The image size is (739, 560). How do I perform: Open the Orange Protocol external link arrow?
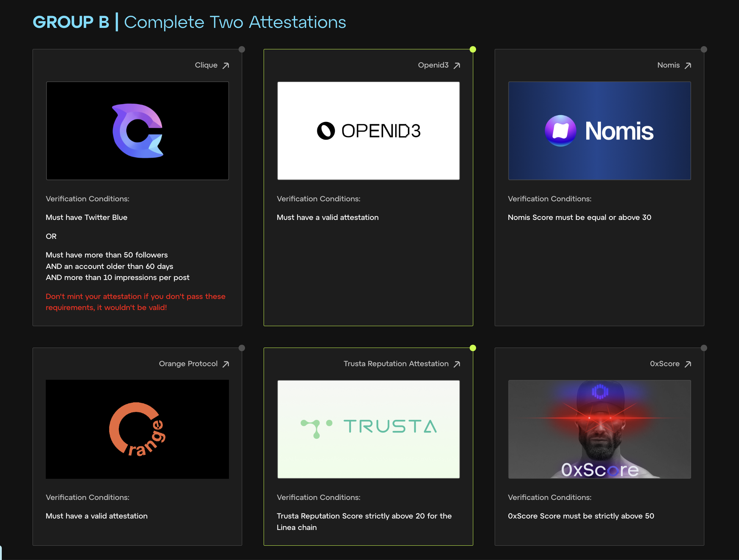click(226, 364)
